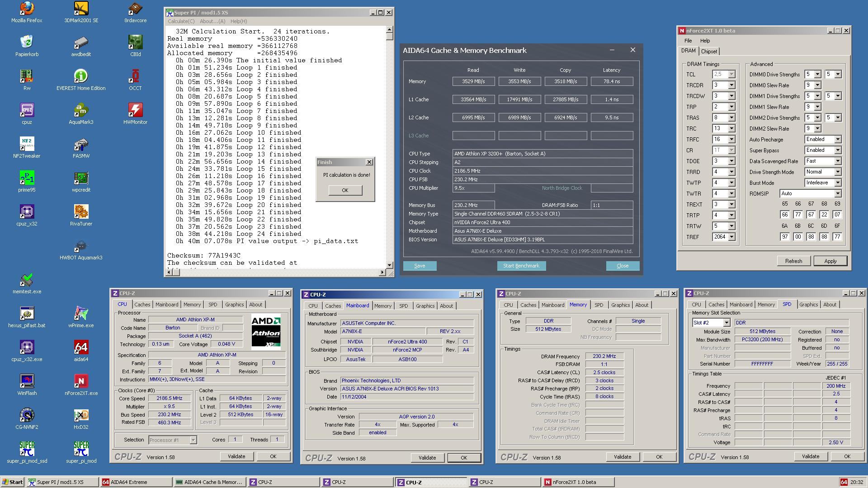Open the memtest.exe desktop icon
The width and height of the screenshot is (868, 488).
27,283
